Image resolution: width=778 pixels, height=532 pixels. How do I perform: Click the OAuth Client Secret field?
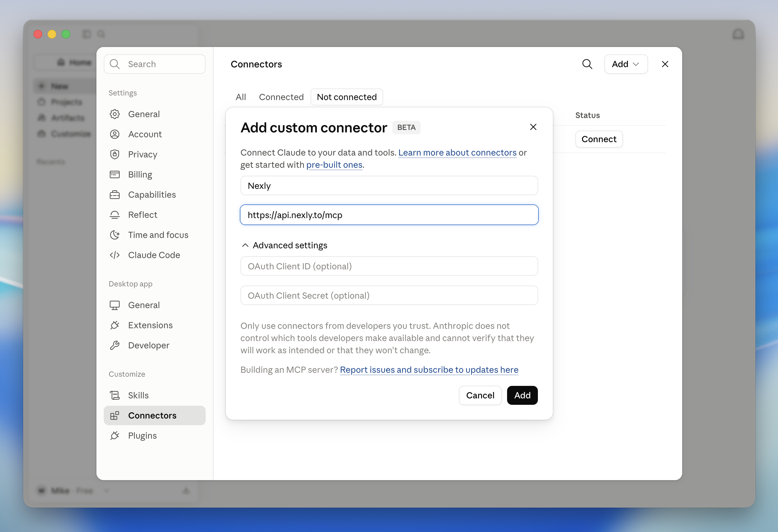[x=389, y=296]
